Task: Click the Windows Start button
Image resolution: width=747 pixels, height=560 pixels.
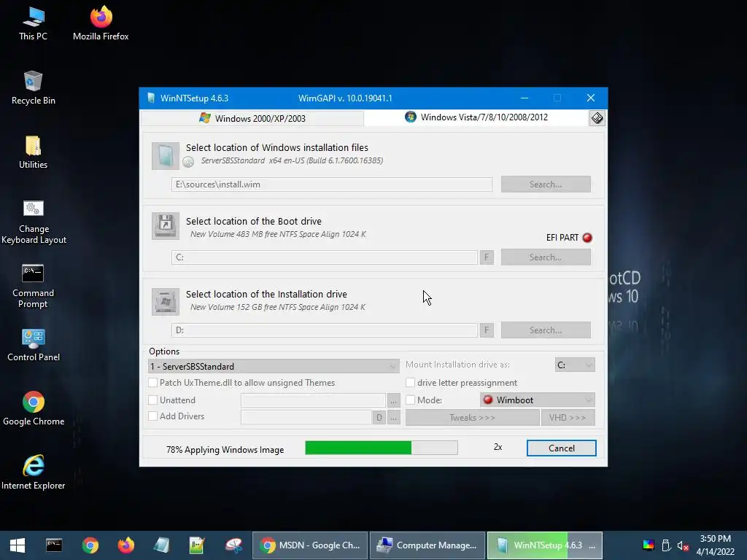Action: (18, 545)
